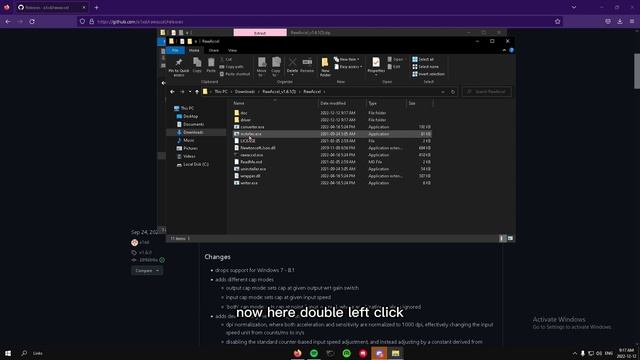Click the New folder icon

coord(325,62)
